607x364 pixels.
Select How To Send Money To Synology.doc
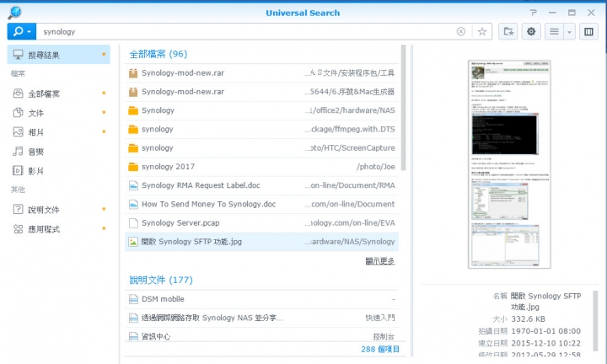point(261,204)
